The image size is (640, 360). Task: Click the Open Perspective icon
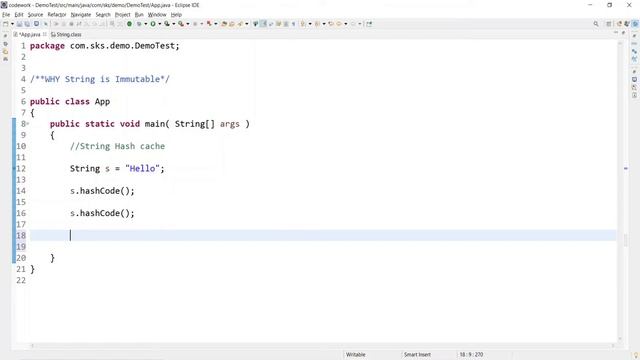pyautogui.click(x=609, y=24)
